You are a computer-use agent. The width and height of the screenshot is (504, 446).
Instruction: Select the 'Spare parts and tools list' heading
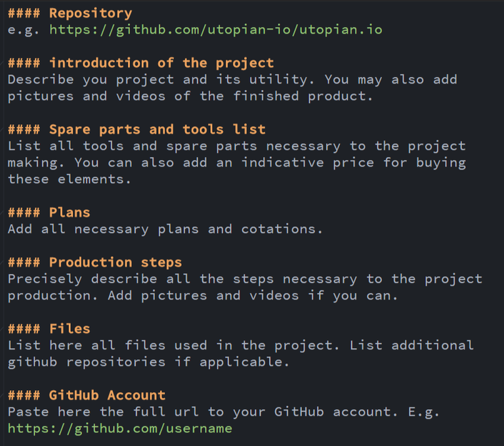click(x=157, y=129)
